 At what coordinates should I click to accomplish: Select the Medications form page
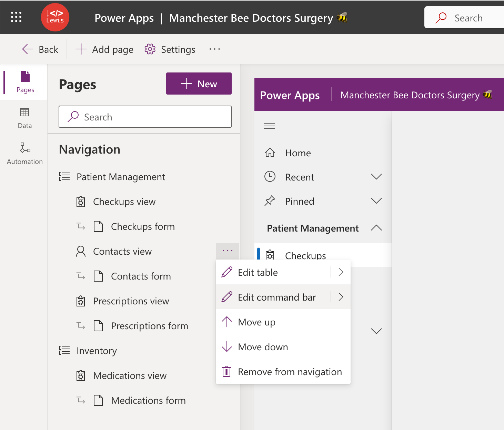pos(148,400)
